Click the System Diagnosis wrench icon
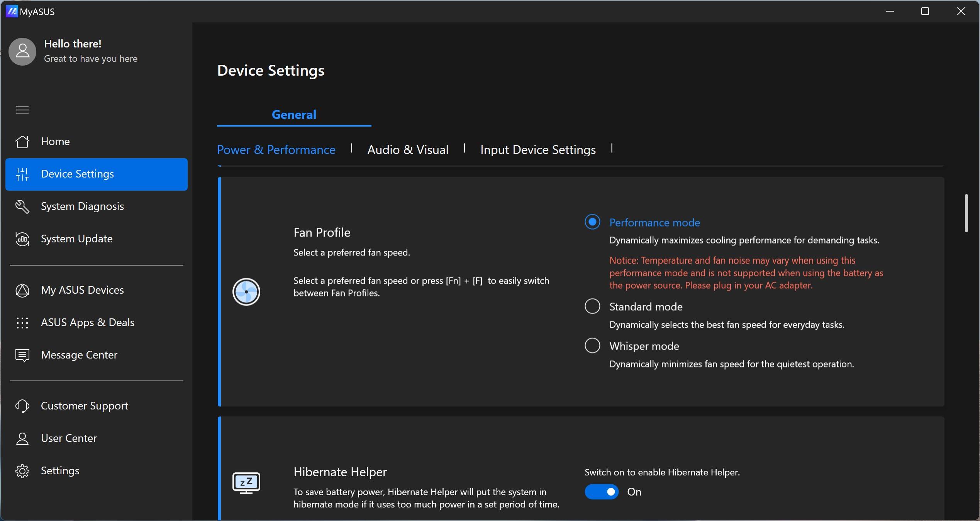The image size is (980, 521). (x=22, y=206)
